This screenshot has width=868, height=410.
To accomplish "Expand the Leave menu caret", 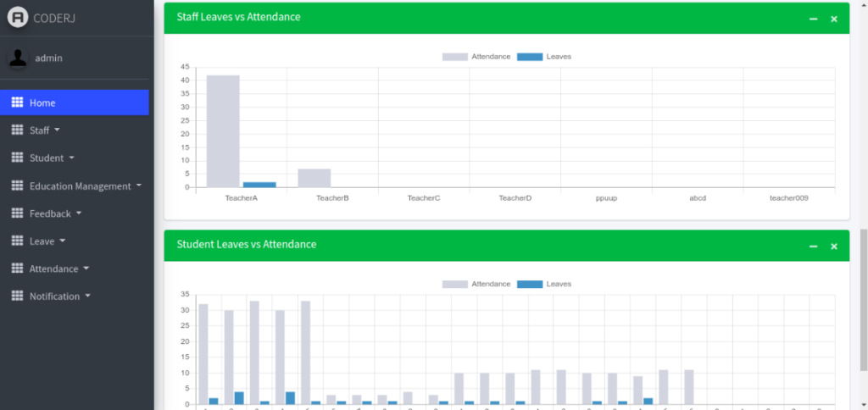I will coord(62,241).
